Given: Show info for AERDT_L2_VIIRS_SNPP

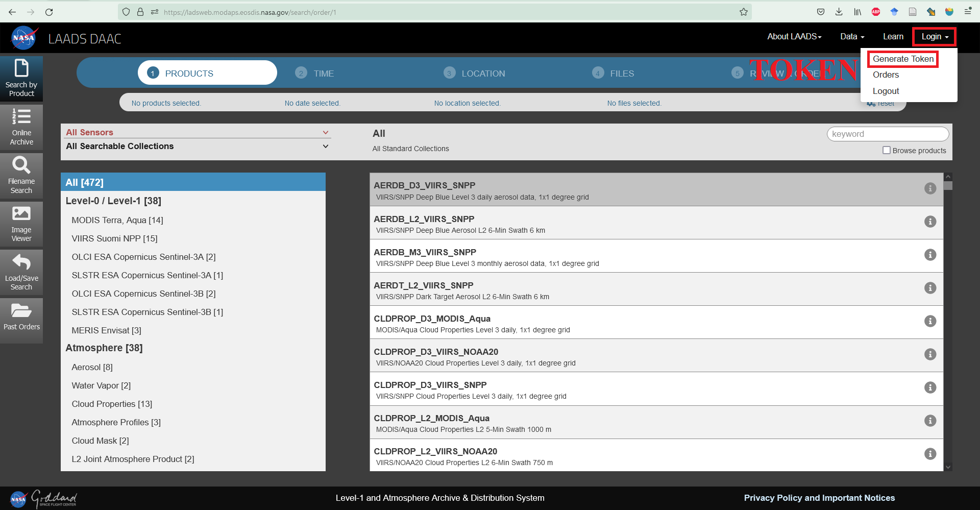Looking at the screenshot, I should point(930,288).
